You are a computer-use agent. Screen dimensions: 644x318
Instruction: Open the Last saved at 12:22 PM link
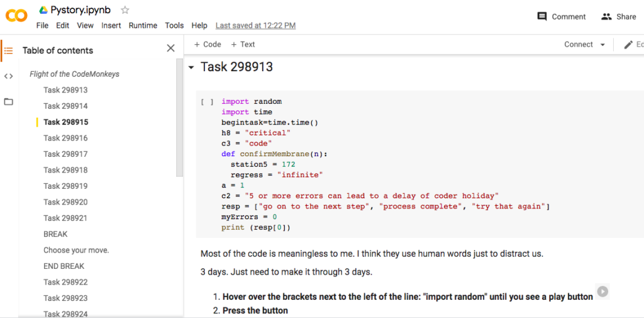pyautogui.click(x=255, y=26)
